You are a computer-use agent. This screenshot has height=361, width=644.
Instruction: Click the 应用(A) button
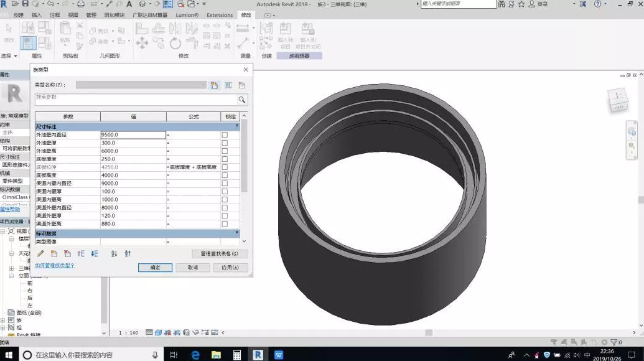(x=230, y=268)
